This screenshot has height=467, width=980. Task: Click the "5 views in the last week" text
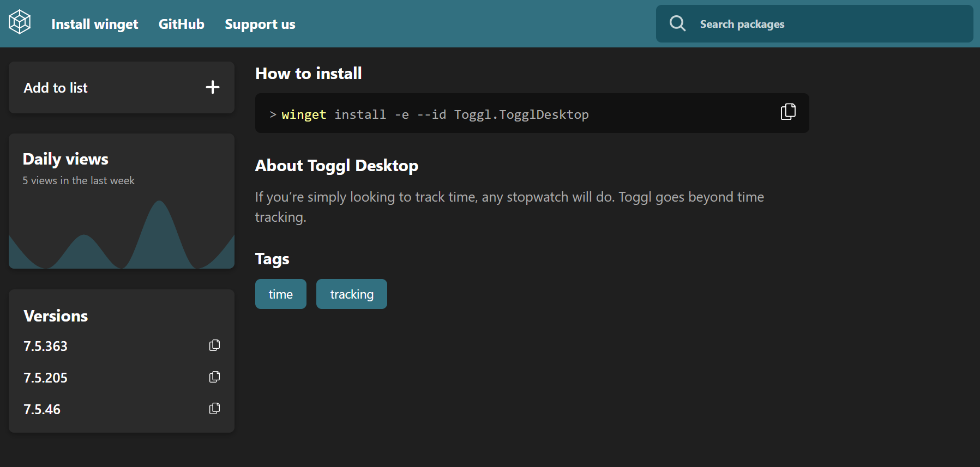coord(79,180)
